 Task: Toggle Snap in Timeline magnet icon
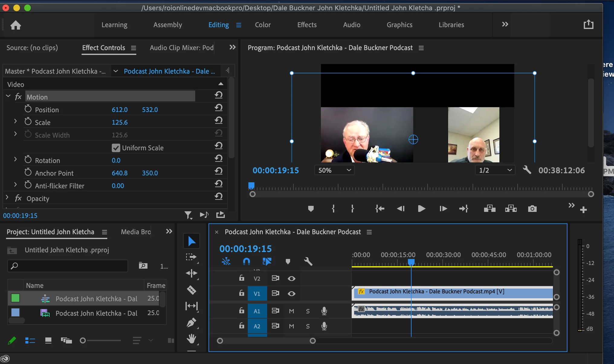point(247,261)
